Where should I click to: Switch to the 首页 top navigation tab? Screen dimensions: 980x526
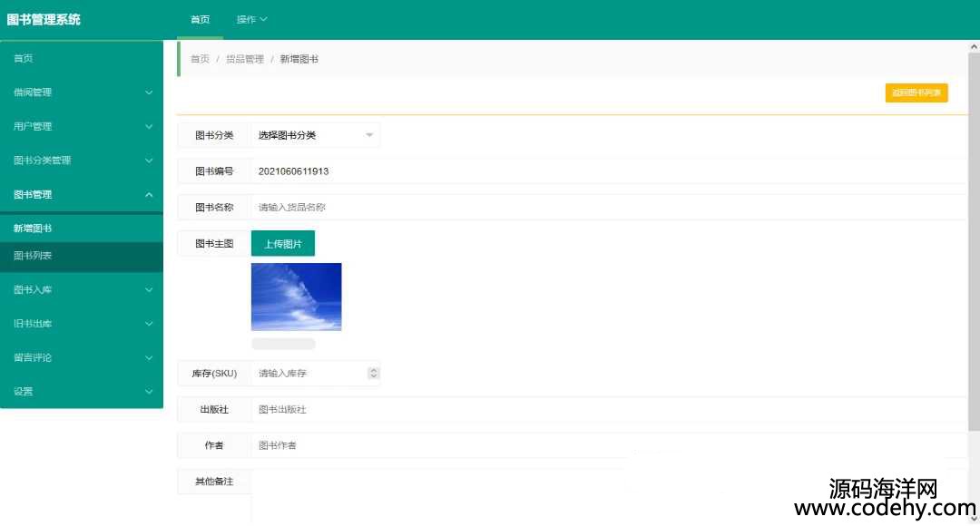point(200,20)
